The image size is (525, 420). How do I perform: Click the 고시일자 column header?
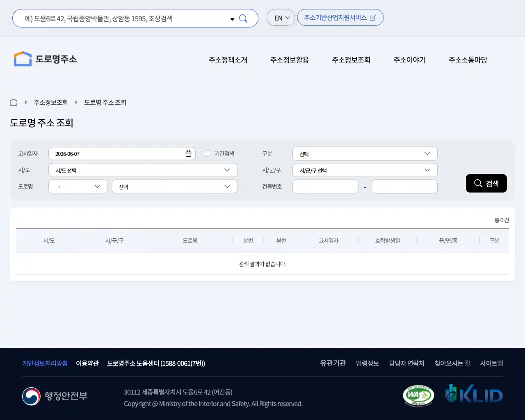pyautogui.click(x=329, y=241)
